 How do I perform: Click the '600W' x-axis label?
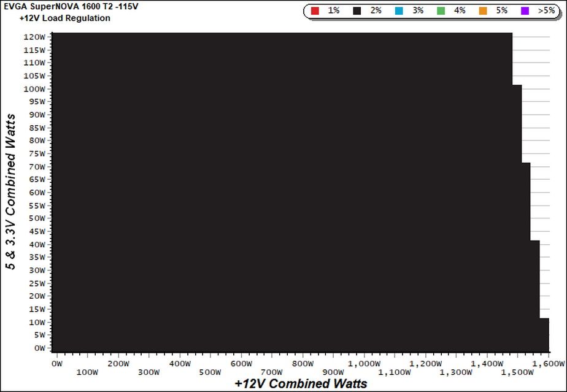pyautogui.click(x=241, y=364)
